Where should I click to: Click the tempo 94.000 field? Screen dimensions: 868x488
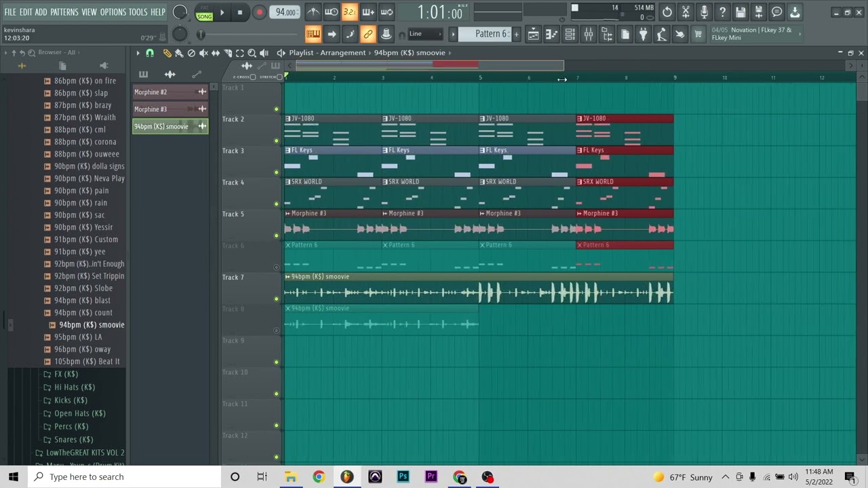point(285,12)
